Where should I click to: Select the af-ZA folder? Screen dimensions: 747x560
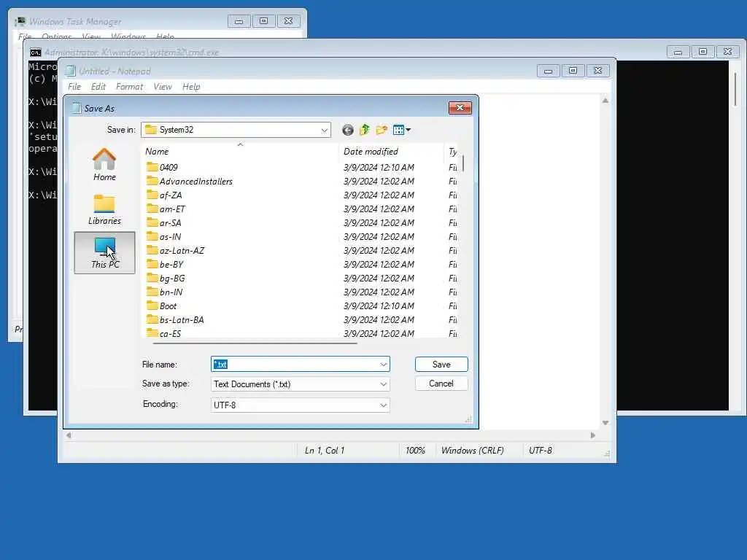164,195
